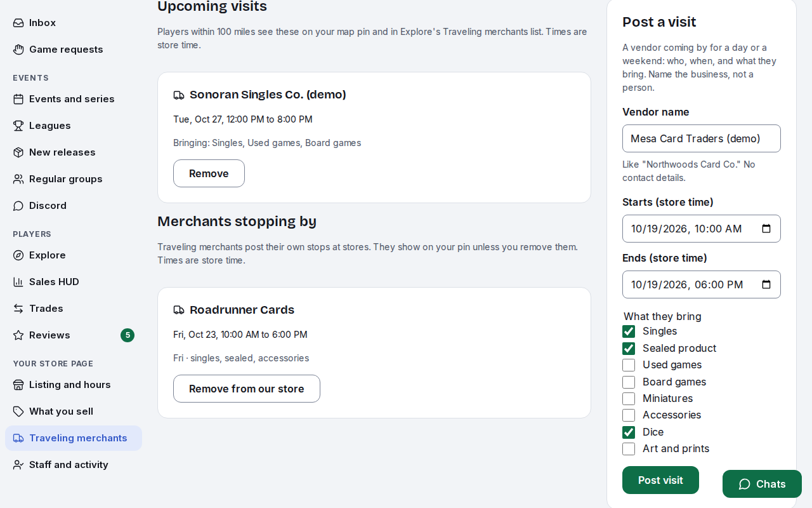Click the Reviews star icon
This screenshot has height=508, width=812.
pos(18,335)
